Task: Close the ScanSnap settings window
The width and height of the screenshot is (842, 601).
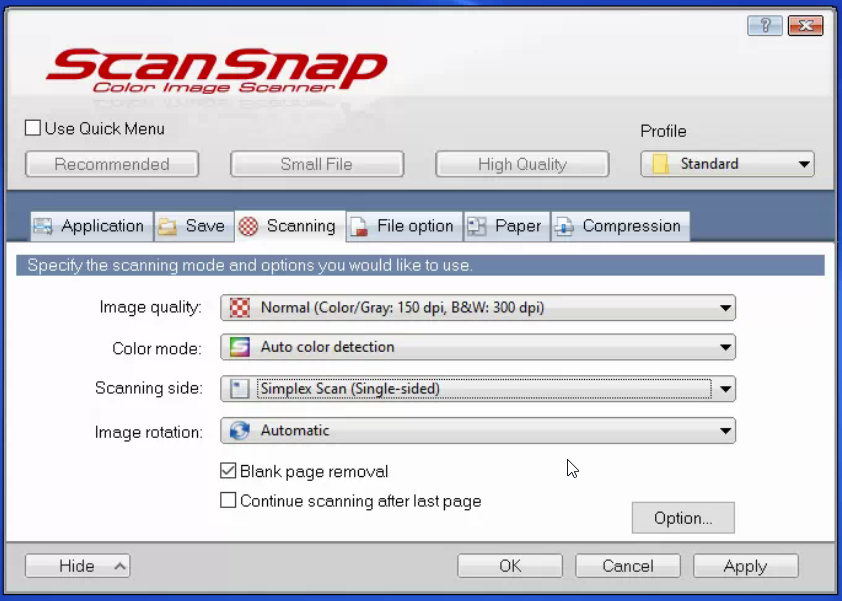Action: pos(805,25)
